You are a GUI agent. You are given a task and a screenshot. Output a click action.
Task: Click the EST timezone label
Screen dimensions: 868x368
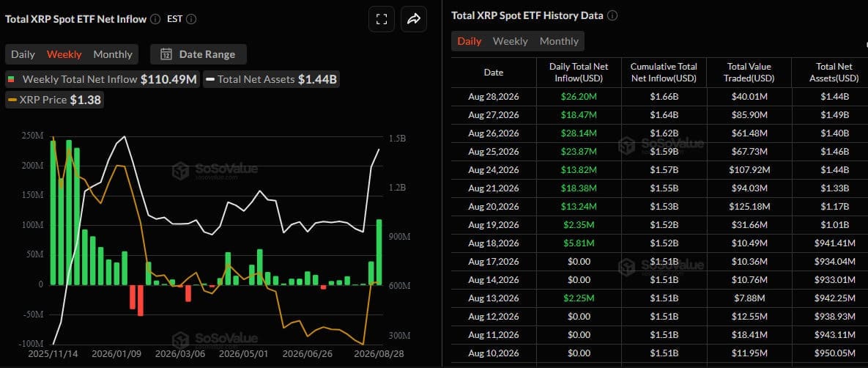[175, 19]
